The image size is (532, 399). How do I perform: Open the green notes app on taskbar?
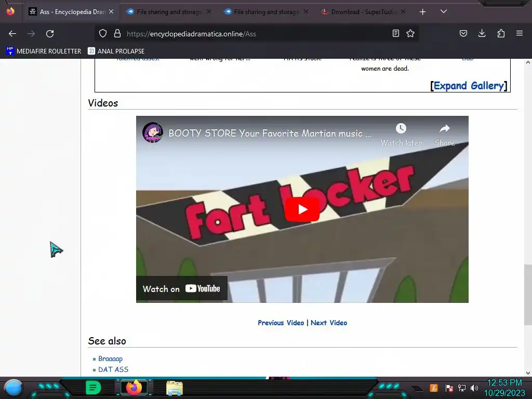click(x=93, y=388)
